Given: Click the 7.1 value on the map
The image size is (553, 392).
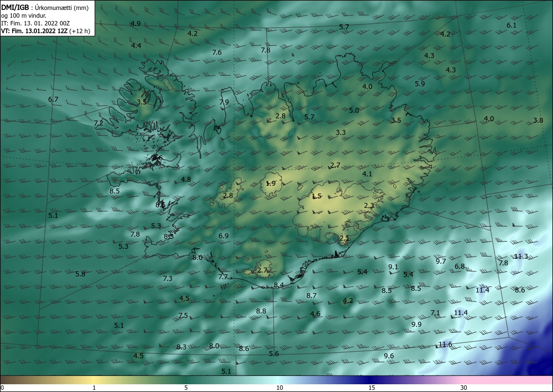Looking at the screenshot, I should [435, 313].
